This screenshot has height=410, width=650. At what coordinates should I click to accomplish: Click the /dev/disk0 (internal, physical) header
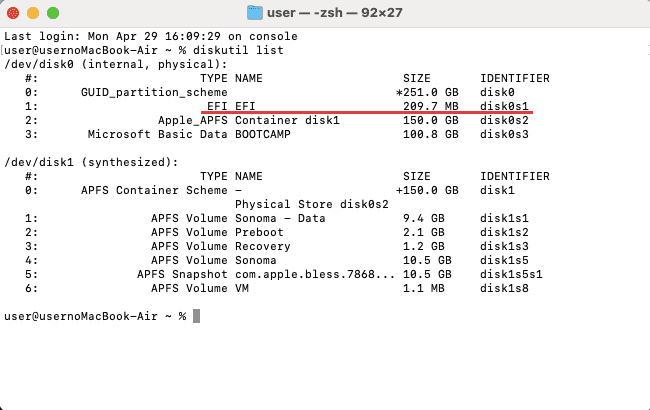click(x=116, y=65)
